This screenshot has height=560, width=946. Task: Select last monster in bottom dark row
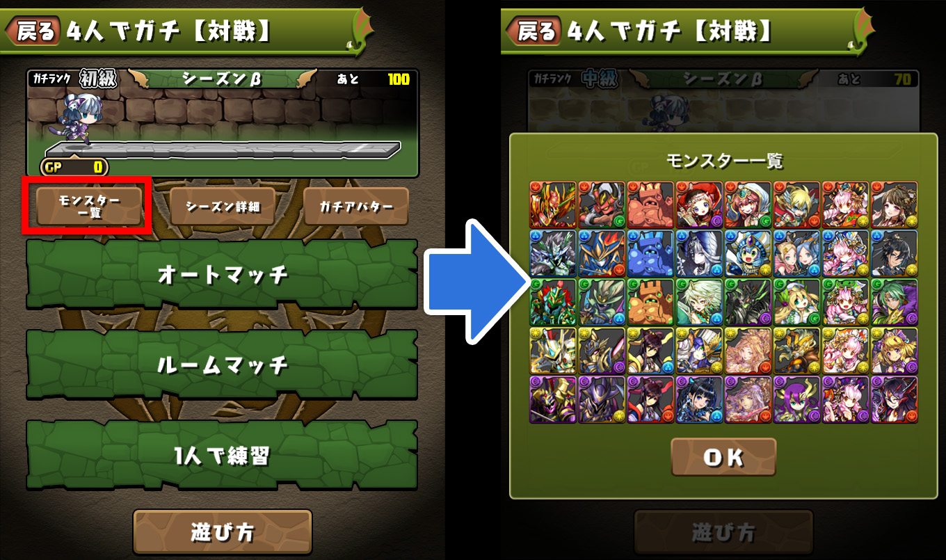point(894,400)
